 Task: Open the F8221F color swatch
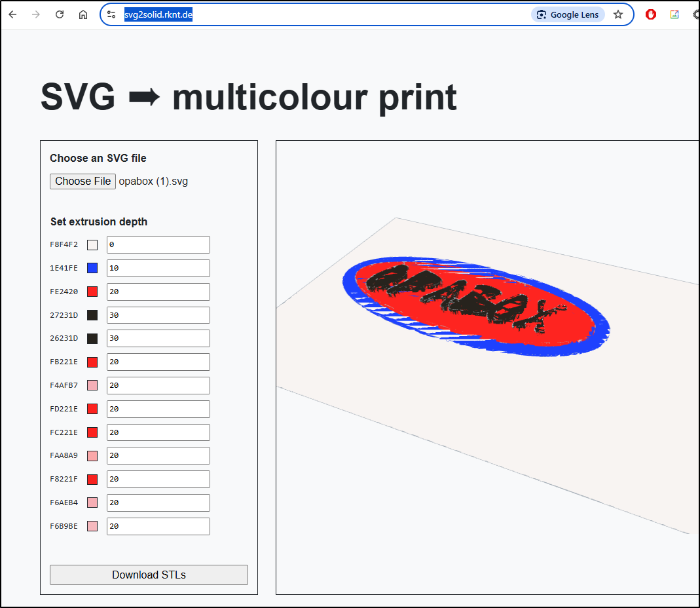[x=92, y=480]
